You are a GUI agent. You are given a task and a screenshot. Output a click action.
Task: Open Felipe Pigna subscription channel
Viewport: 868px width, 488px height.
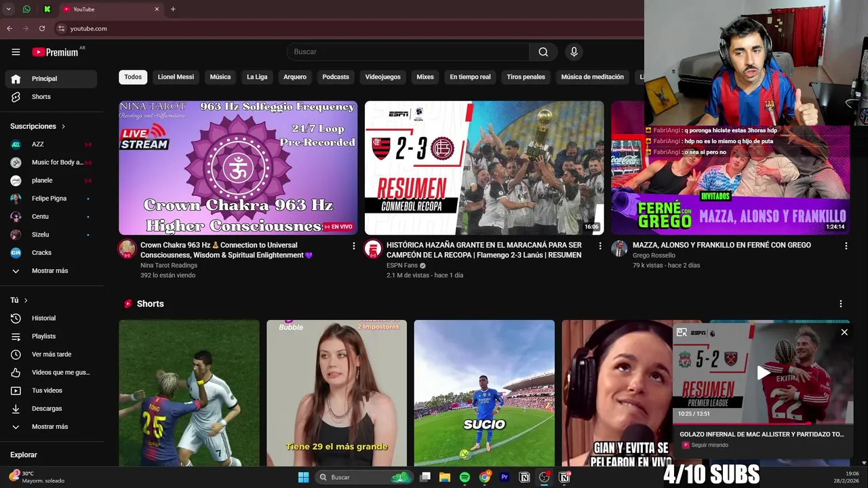coord(51,199)
